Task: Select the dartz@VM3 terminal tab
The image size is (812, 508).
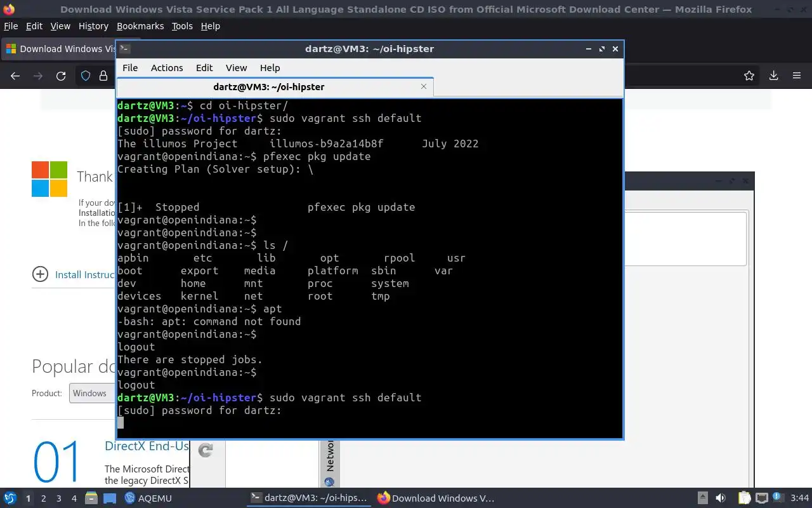Action: (275, 87)
